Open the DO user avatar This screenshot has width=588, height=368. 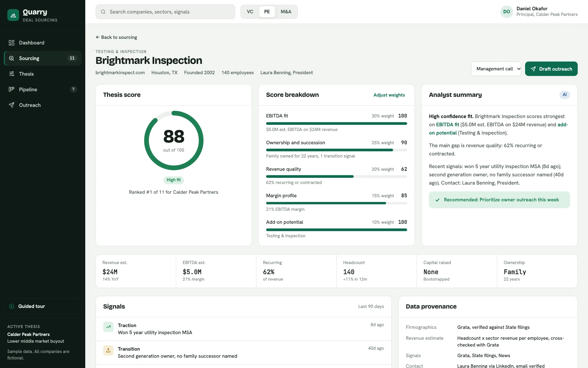tap(507, 12)
